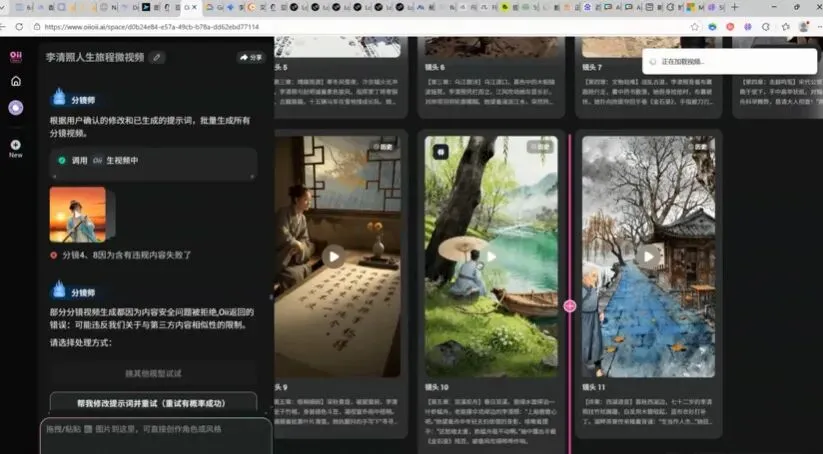
Task: Click the pink plus insert marker between shots
Action: click(x=569, y=306)
